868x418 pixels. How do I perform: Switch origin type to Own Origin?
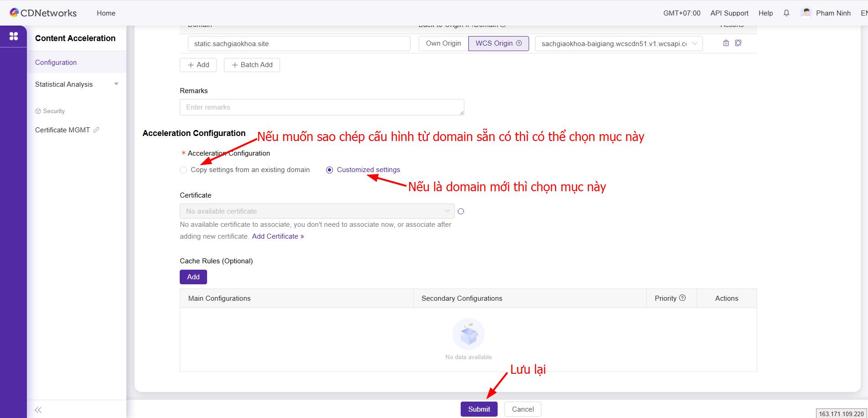click(x=443, y=43)
